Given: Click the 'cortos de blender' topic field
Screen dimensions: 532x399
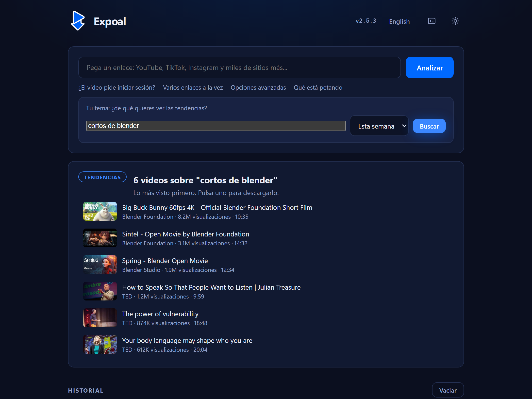Looking at the screenshot, I should [216, 126].
